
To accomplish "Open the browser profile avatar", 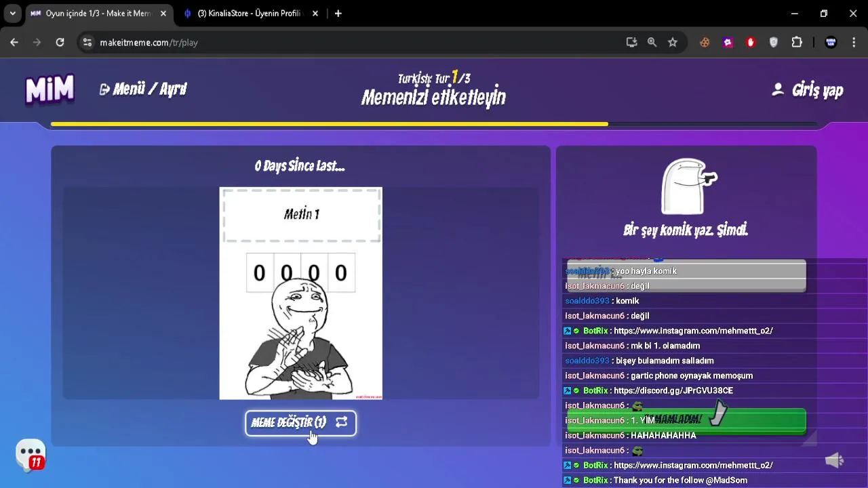I will click(x=831, y=42).
